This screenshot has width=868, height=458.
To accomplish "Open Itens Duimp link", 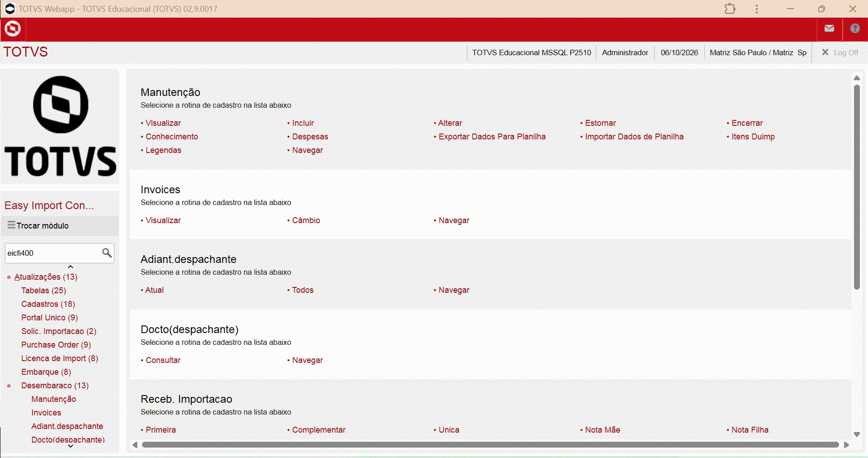I will [753, 137].
